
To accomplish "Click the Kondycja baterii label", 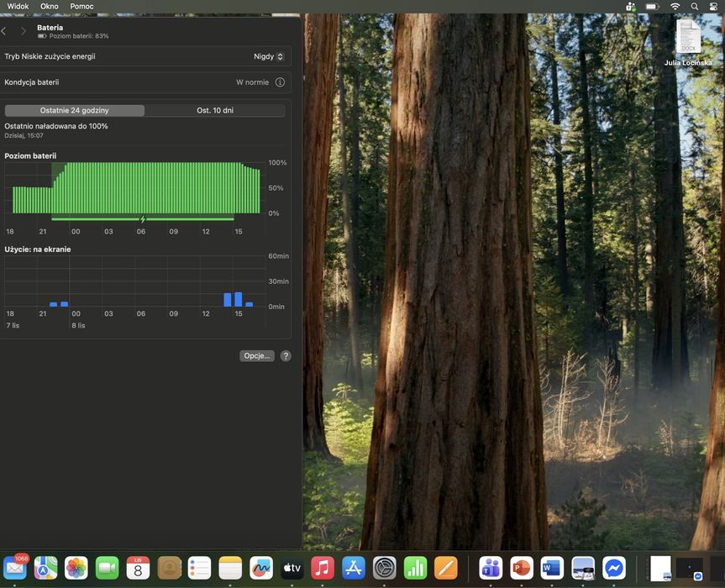I will coord(32,82).
